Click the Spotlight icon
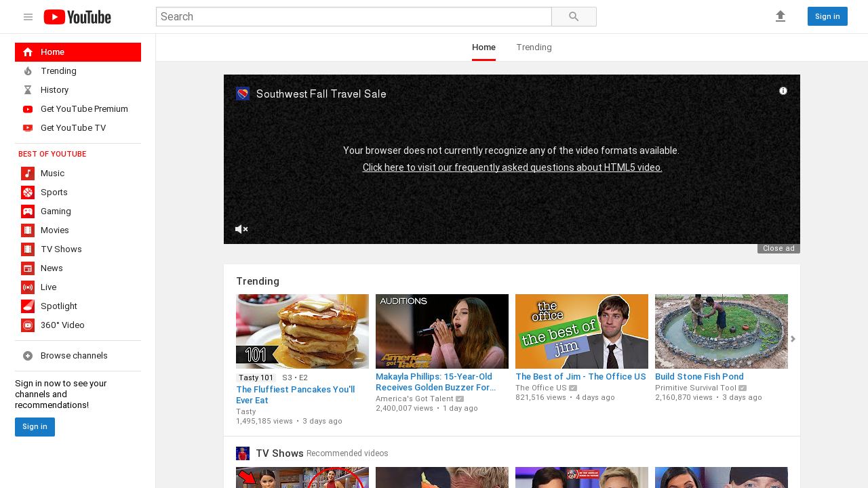Viewport: 868px width, 488px height. click(28, 306)
